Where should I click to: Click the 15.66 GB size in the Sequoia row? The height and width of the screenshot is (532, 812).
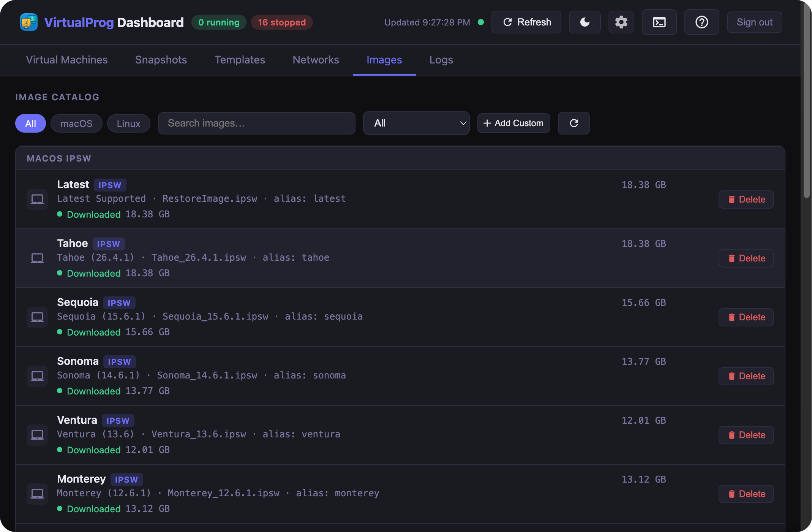tap(644, 303)
